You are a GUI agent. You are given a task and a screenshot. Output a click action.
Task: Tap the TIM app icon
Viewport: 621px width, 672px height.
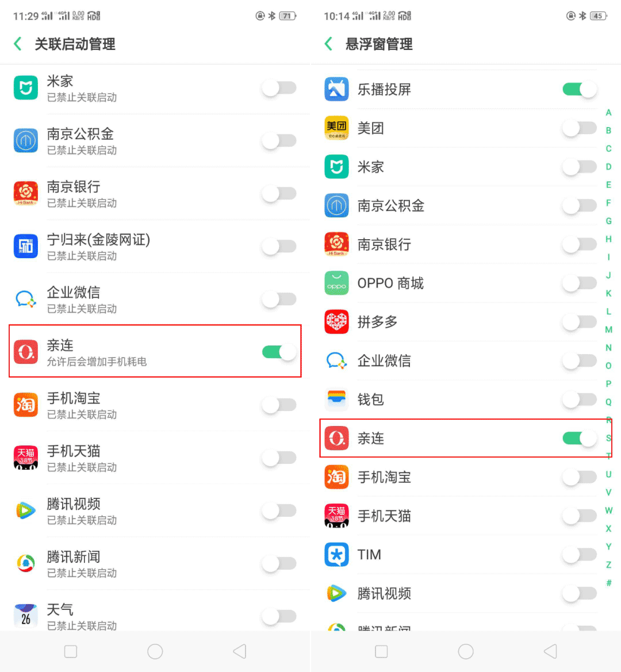pyautogui.click(x=336, y=555)
